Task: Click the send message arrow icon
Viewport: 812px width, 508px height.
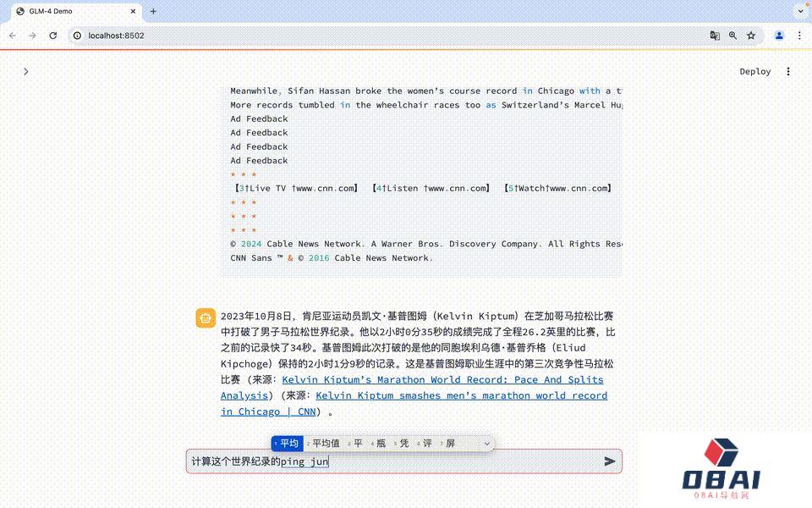Action: coord(609,461)
